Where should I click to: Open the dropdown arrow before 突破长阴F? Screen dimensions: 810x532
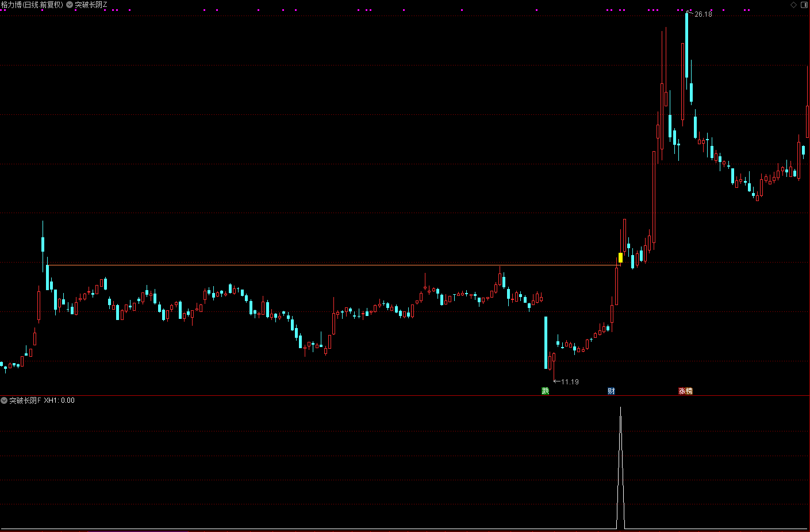(x=4, y=400)
